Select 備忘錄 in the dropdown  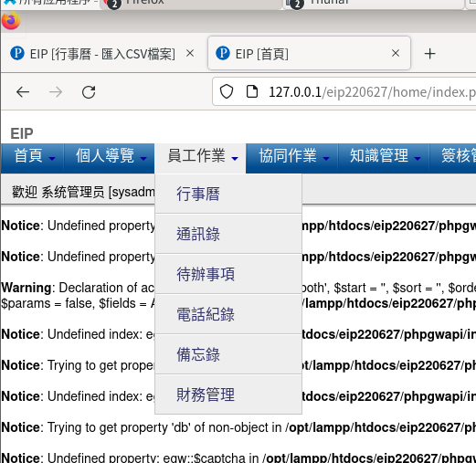click(228, 354)
